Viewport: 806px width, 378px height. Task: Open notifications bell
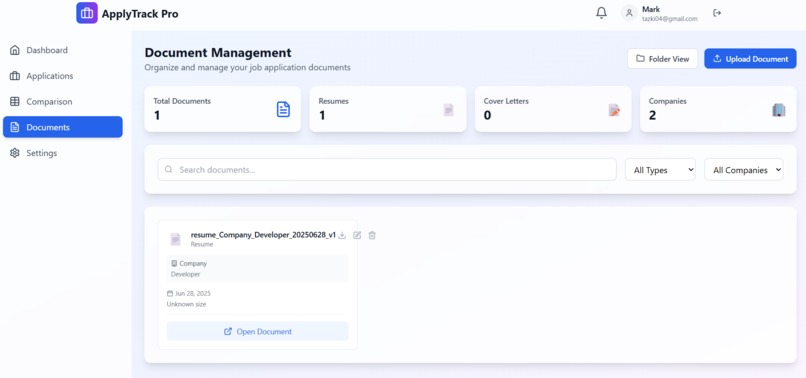click(601, 13)
